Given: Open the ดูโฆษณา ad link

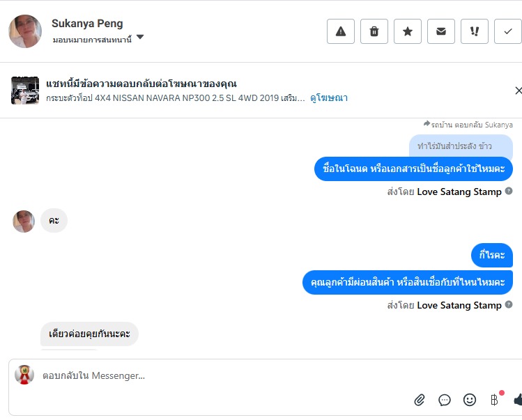Looking at the screenshot, I should 329,98.
